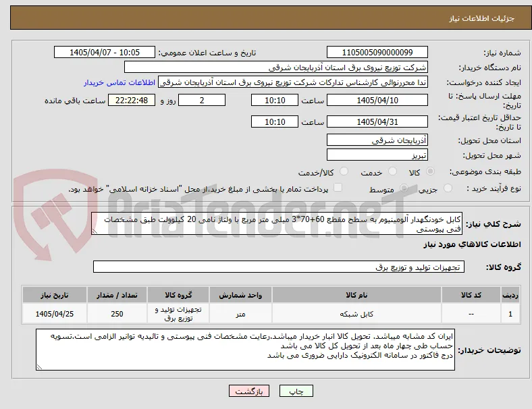The height and width of the screenshot is (409, 532).
Task: Click the شرح کلی نیاز description textarea
Action: (277, 224)
